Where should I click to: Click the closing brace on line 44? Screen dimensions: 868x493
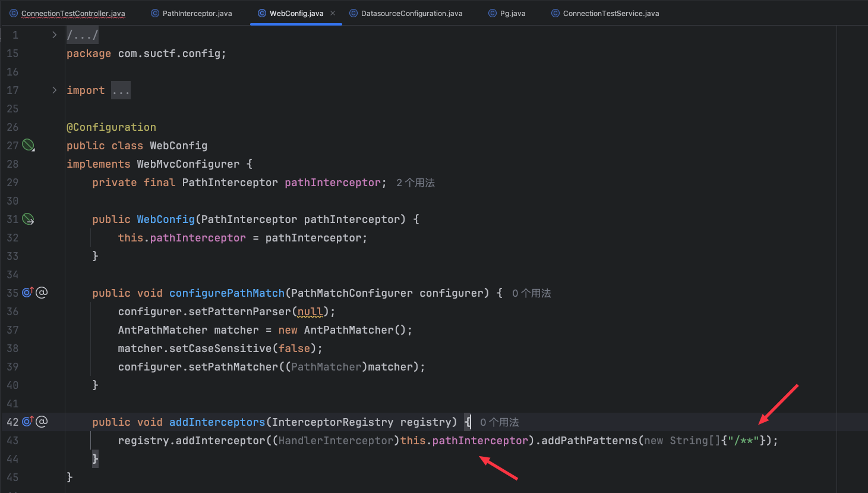[x=95, y=459]
